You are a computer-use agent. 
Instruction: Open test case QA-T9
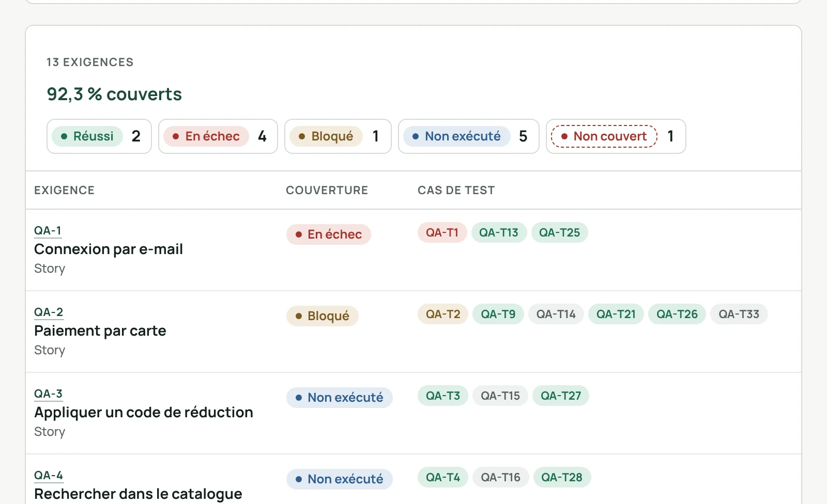point(498,314)
